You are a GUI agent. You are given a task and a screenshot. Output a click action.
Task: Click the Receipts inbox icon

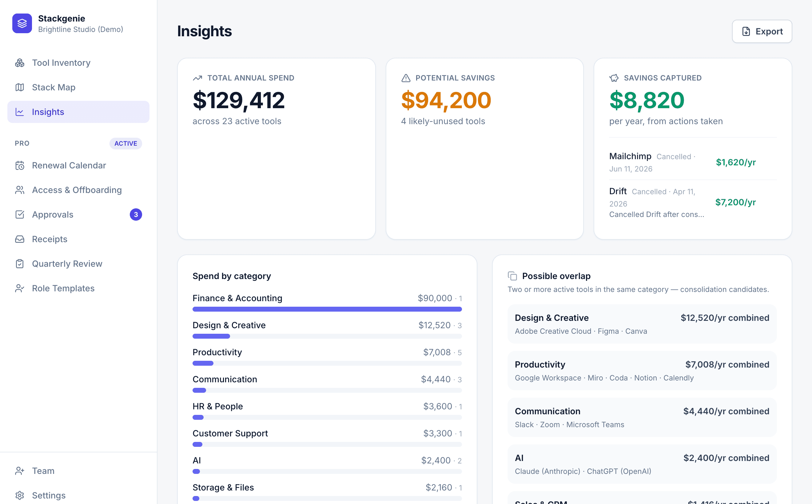tap(20, 239)
